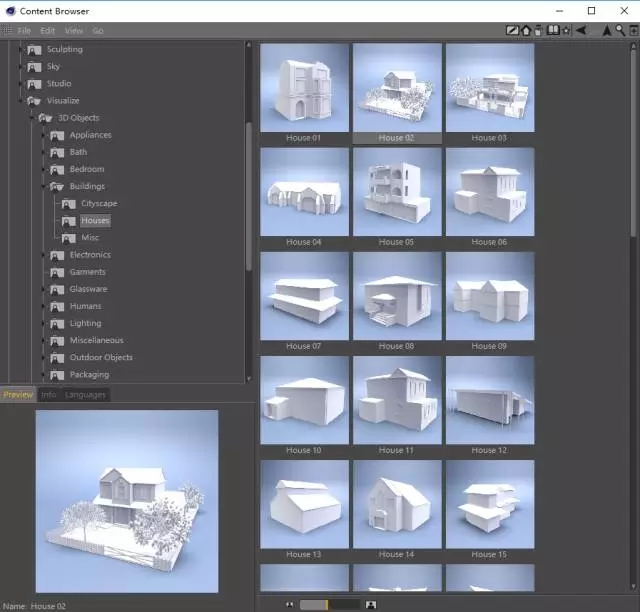640x612 pixels.
Task: Switch to the Info tab
Action: (48, 395)
